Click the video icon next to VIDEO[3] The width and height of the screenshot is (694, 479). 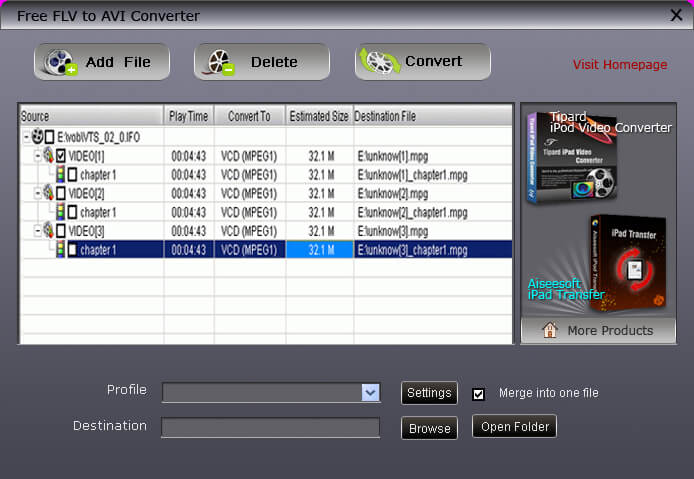click(47, 230)
